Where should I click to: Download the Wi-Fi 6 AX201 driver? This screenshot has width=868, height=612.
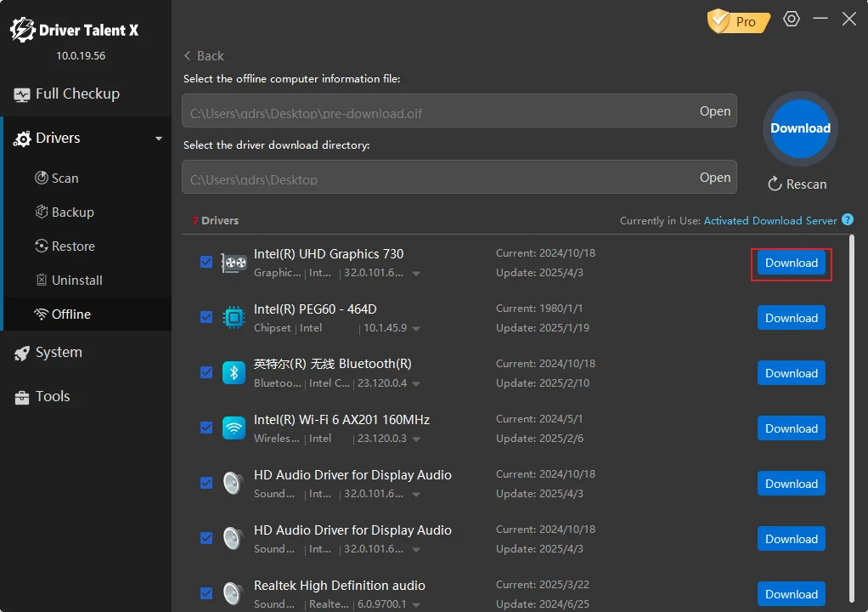791,428
